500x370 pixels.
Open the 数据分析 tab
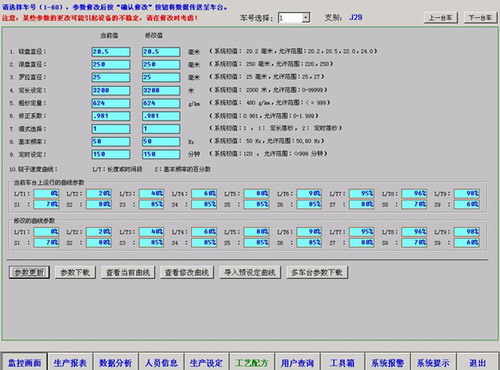coord(116,362)
